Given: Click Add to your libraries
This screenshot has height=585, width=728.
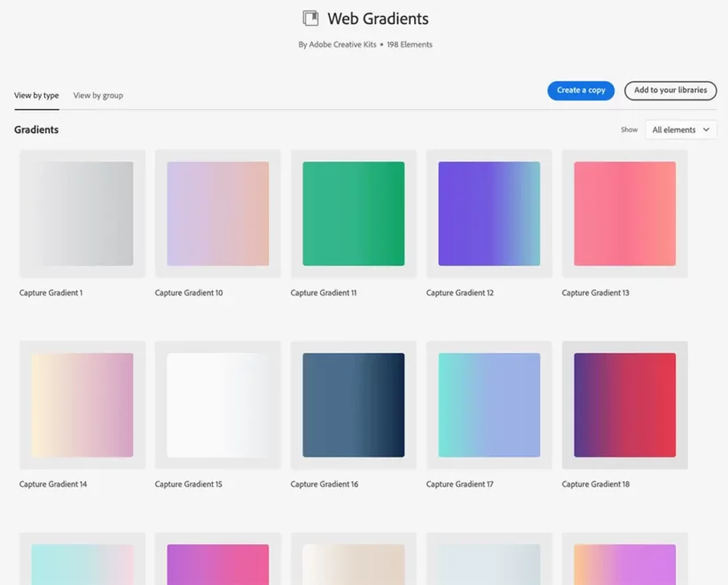Looking at the screenshot, I should pyautogui.click(x=669, y=90).
